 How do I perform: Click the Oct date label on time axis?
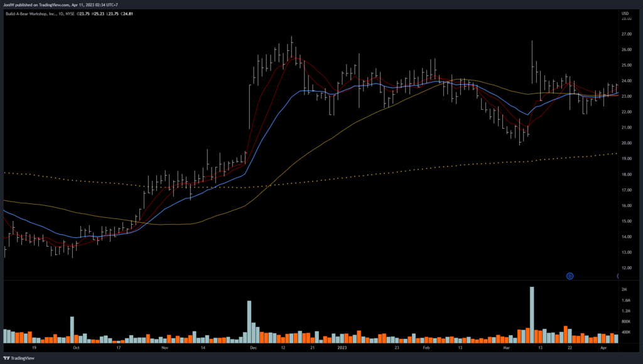[x=76, y=346]
